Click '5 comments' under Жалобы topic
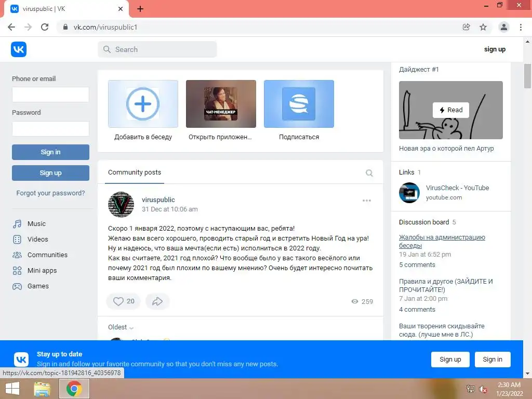The height and width of the screenshot is (399, 532). [417, 265]
